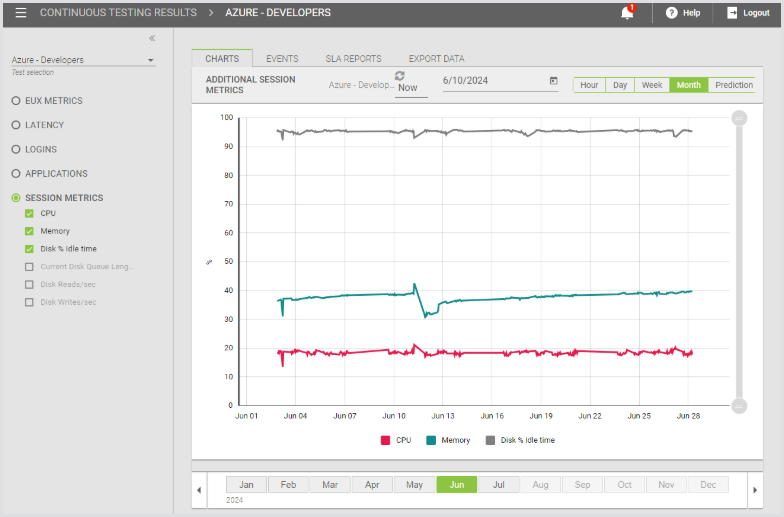Viewport: 784px width, 517px height.
Task: Uncheck the Memory metric checkbox
Action: pyautogui.click(x=30, y=231)
